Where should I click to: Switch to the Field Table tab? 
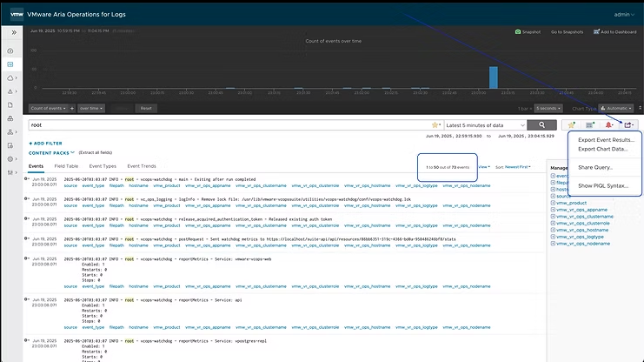point(66,166)
